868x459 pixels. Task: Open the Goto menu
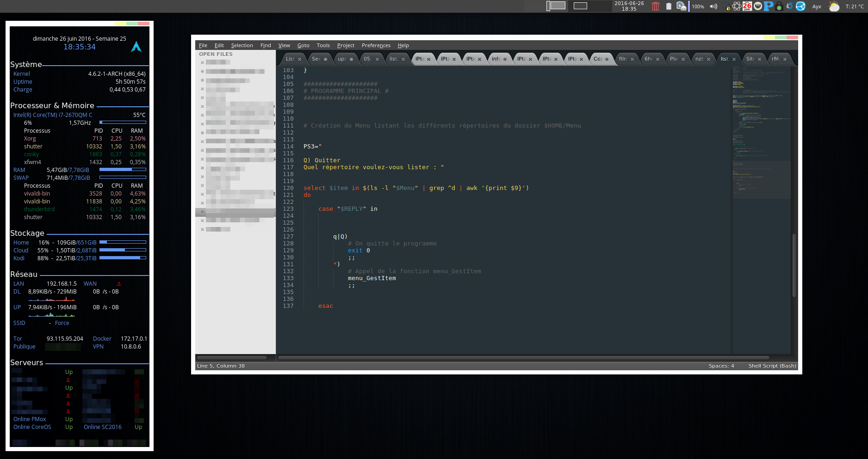(x=303, y=45)
